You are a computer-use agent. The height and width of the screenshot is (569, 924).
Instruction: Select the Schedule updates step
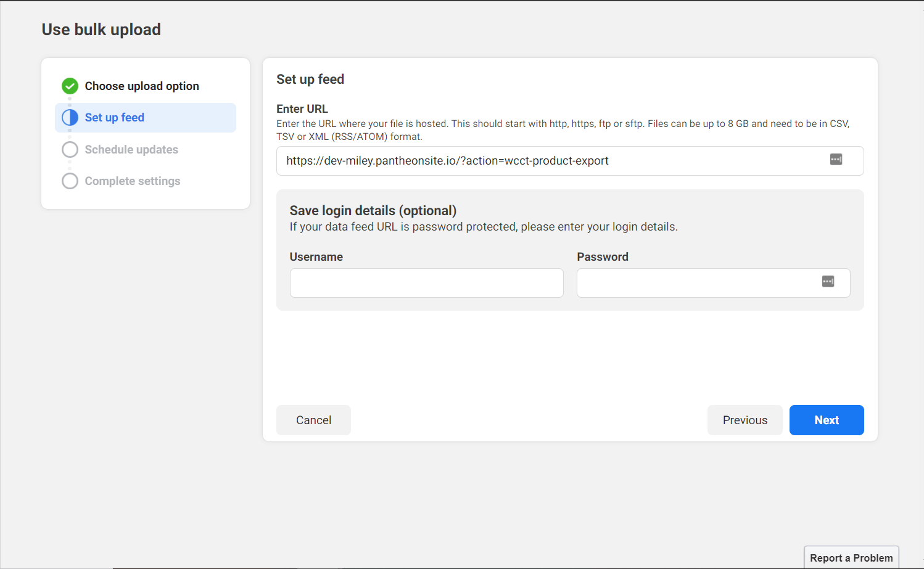[131, 149]
